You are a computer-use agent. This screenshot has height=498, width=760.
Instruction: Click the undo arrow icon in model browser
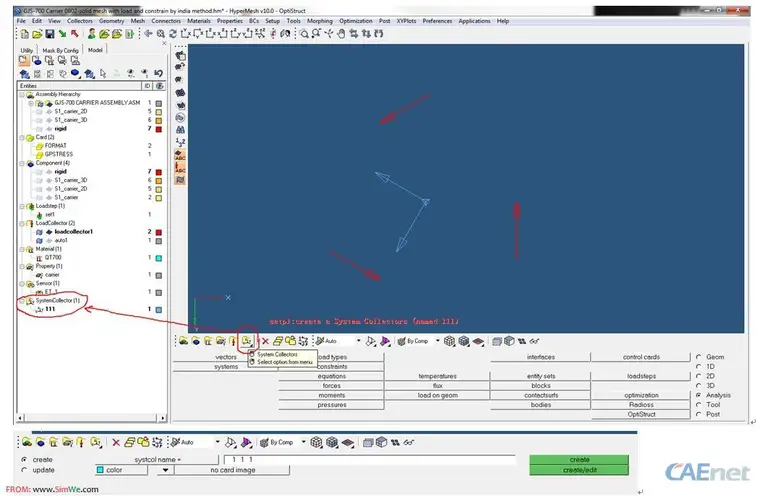(x=158, y=73)
